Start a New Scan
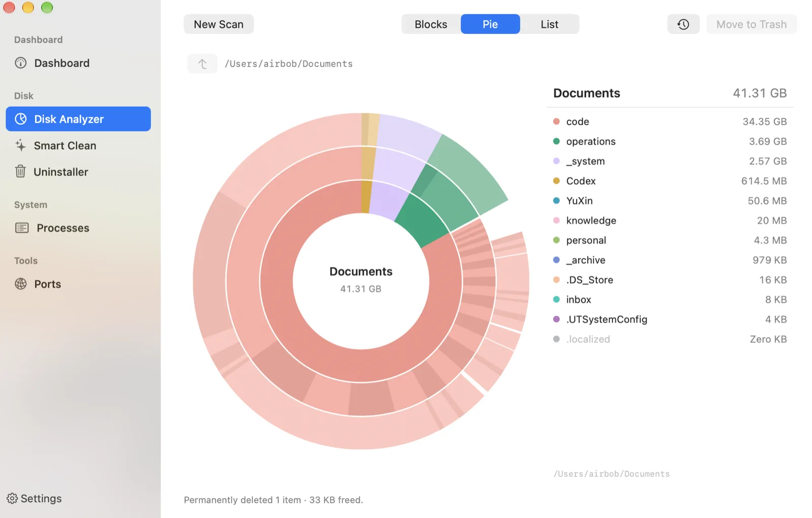The height and width of the screenshot is (518, 812). pos(219,24)
